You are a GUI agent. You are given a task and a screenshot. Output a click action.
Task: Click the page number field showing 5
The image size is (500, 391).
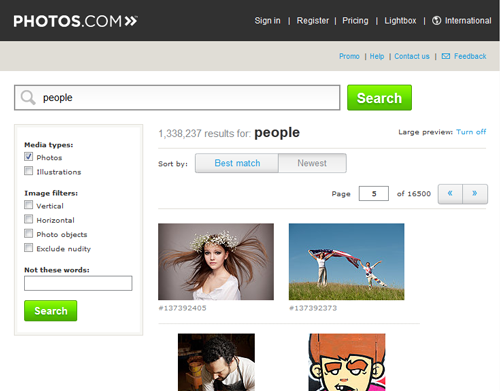[x=374, y=193]
